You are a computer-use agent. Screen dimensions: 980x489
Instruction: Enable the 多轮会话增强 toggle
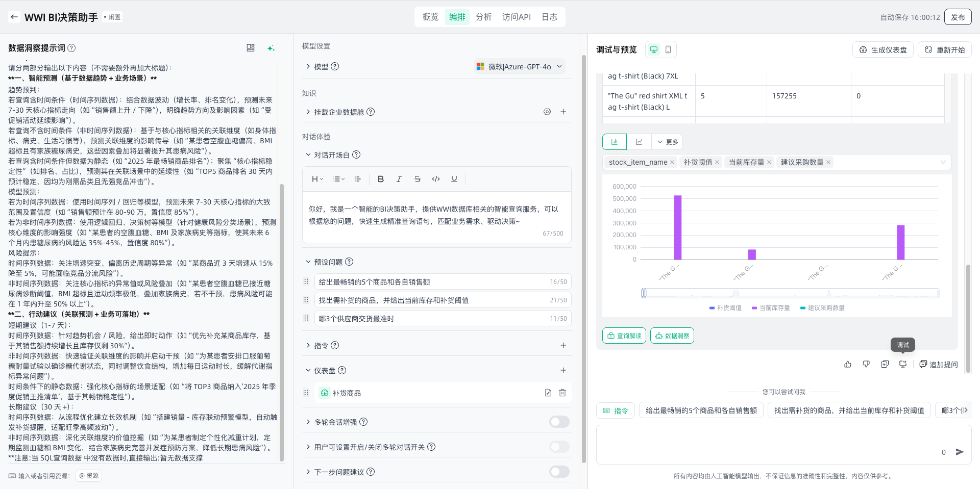tap(559, 422)
